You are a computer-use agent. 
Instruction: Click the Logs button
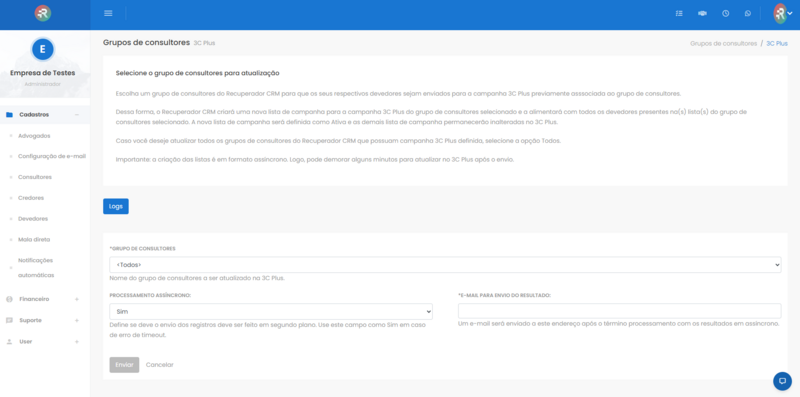point(116,206)
